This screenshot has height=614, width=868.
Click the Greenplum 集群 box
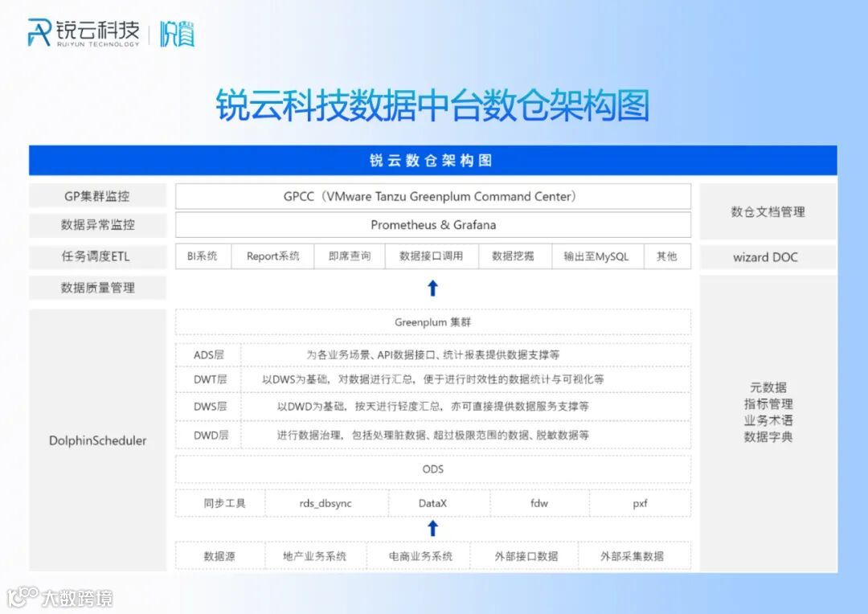(433, 322)
